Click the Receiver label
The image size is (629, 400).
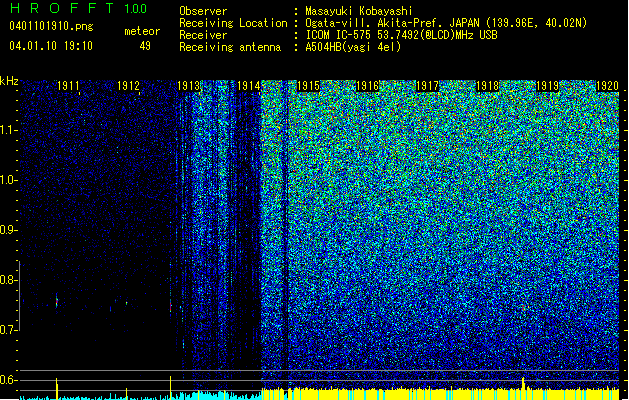[x=203, y=35]
